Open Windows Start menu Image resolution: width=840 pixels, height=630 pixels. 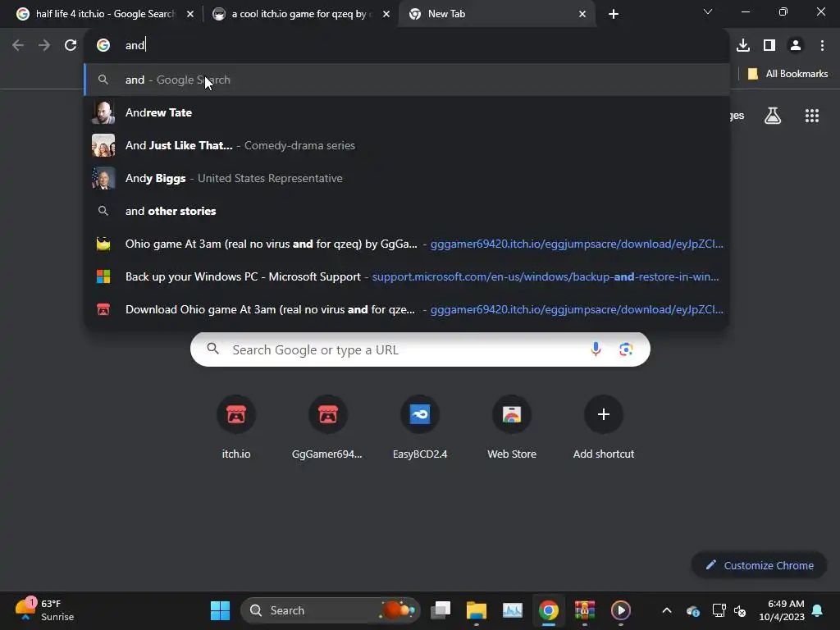220,610
